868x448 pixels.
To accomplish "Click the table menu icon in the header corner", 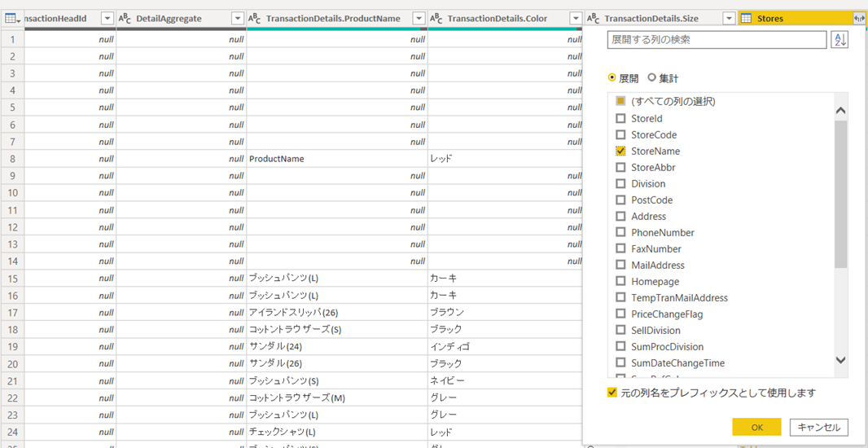I will (12, 19).
